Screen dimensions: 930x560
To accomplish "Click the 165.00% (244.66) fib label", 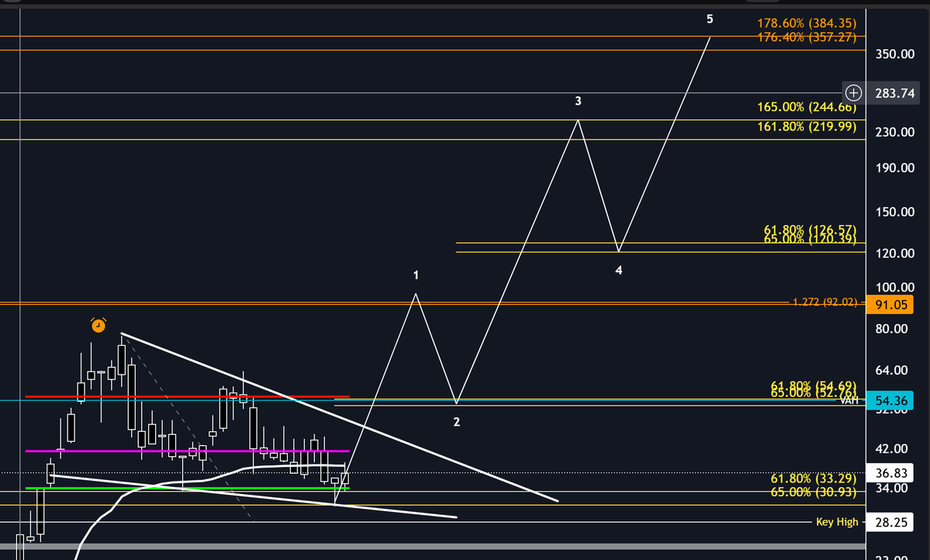I will coord(807,107).
